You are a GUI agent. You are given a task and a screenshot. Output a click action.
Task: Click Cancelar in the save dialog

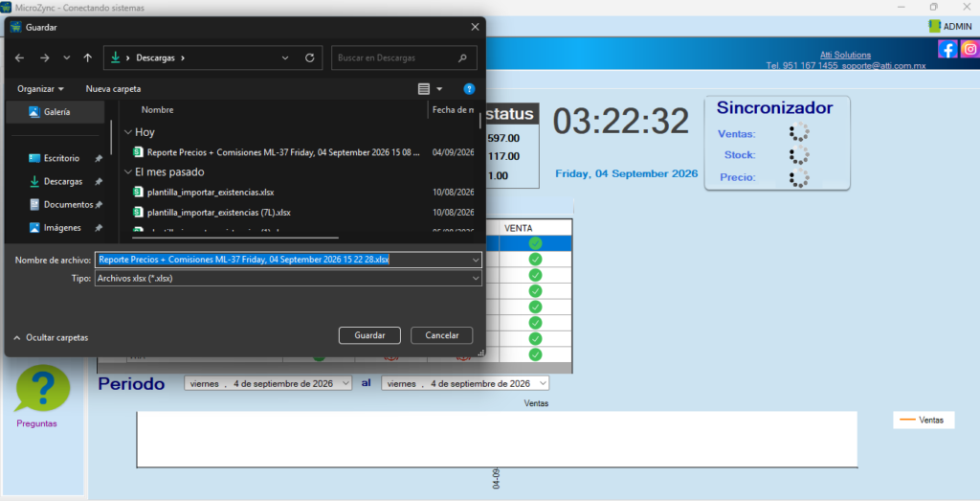pos(442,335)
